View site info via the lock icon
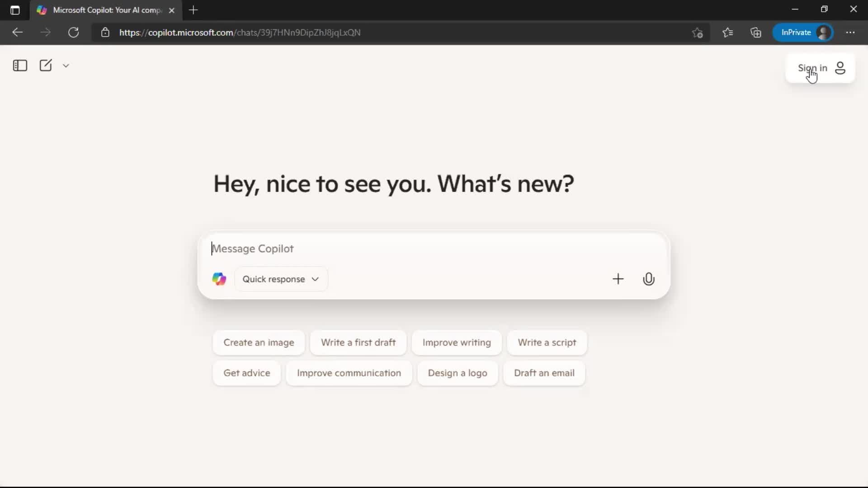Viewport: 868px width, 488px height. click(x=105, y=33)
